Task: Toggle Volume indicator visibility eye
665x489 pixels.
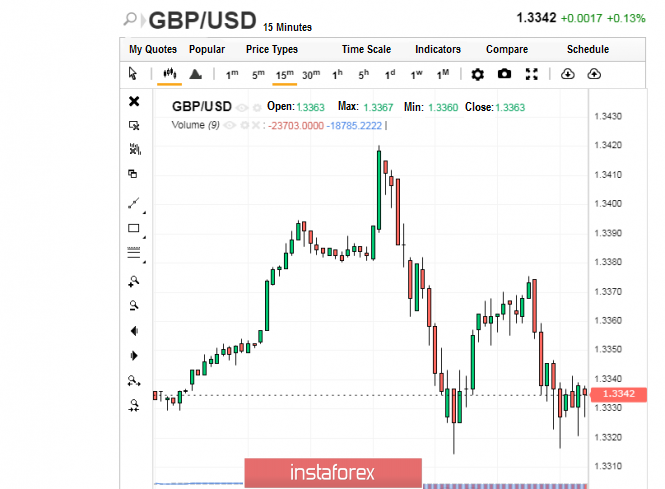Action: (230, 125)
